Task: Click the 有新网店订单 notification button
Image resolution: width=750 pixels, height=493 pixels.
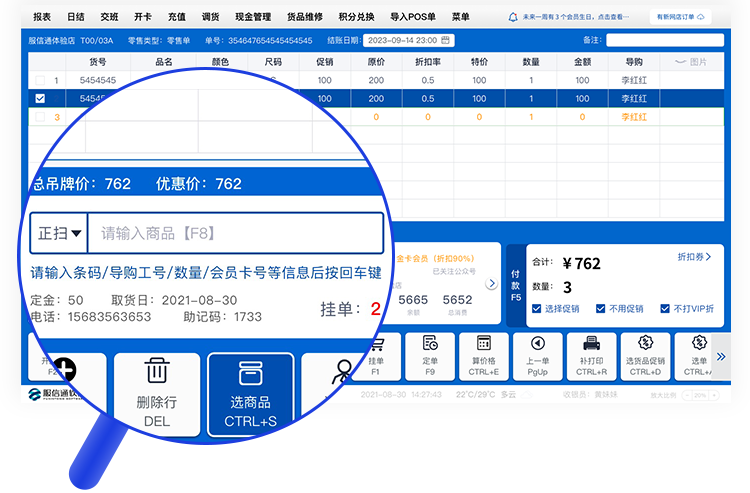Action: tap(681, 17)
